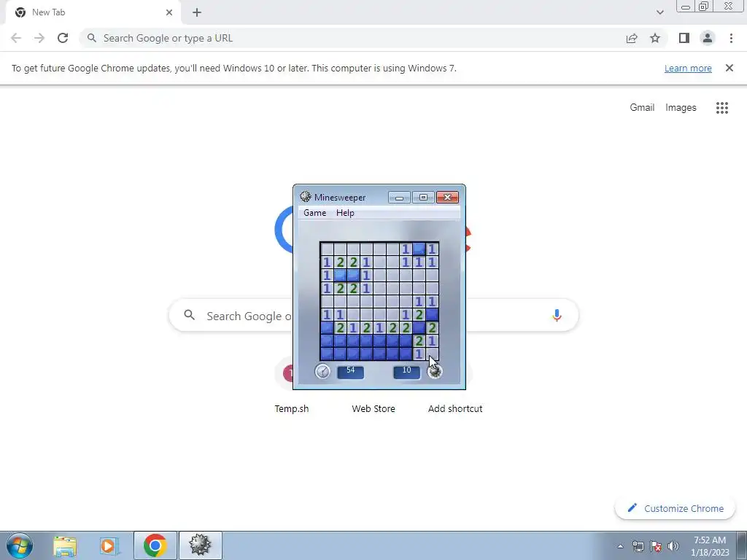The width and height of the screenshot is (747, 560).
Task: Open Windows Explorer from the taskbar
Action: 65,545
